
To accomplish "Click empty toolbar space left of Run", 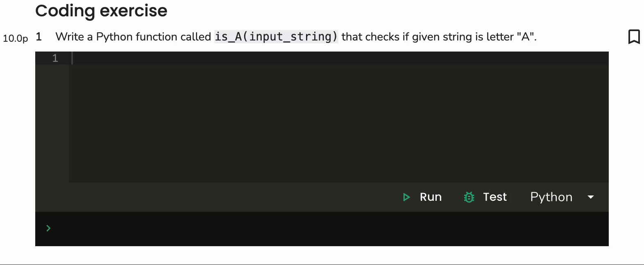I will pos(217,197).
